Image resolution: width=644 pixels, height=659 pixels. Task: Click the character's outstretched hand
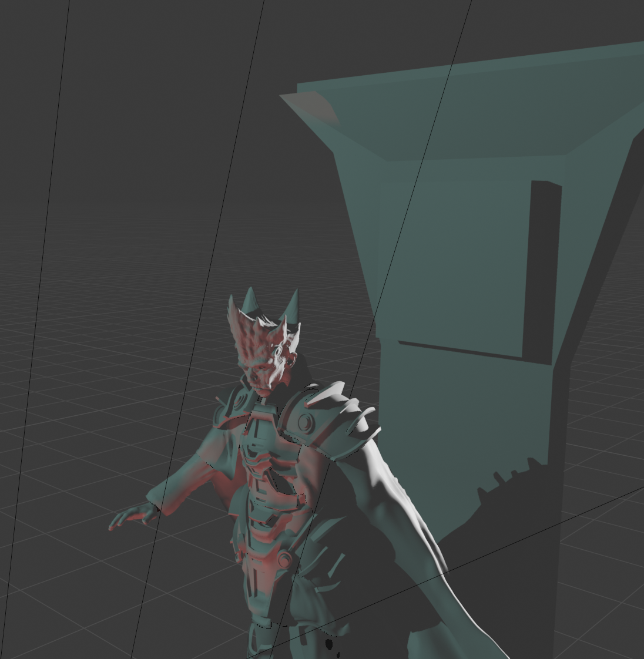[130, 517]
